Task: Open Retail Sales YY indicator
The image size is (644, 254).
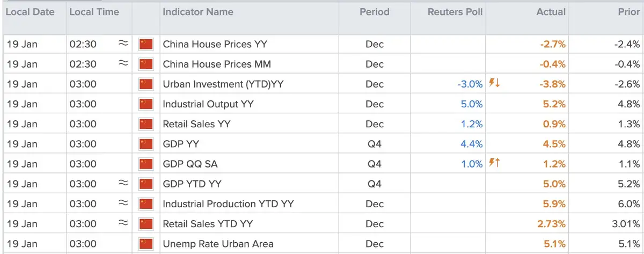Action: pyautogui.click(x=196, y=124)
